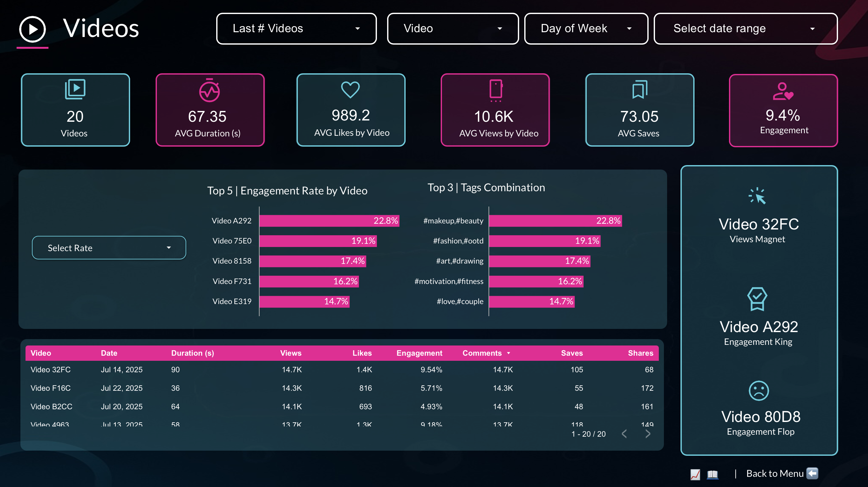Image resolution: width=868 pixels, height=487 pixels.
Task: Select the Video B2CC table row name
Action: (x=51, y=406)
